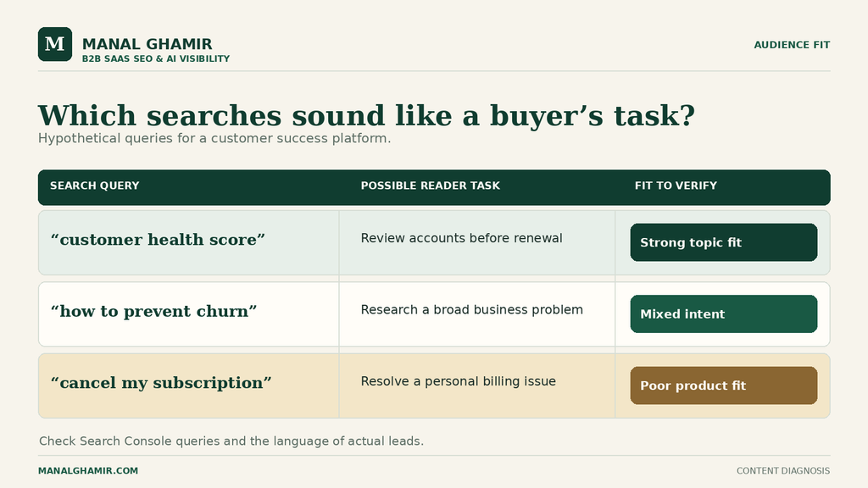Click the CONTENT DIAGNOSIS footer label

(x=782, y=471)
